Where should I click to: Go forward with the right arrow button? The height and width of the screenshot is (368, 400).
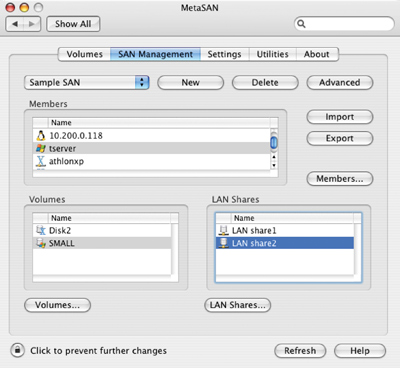click(32, 24)
